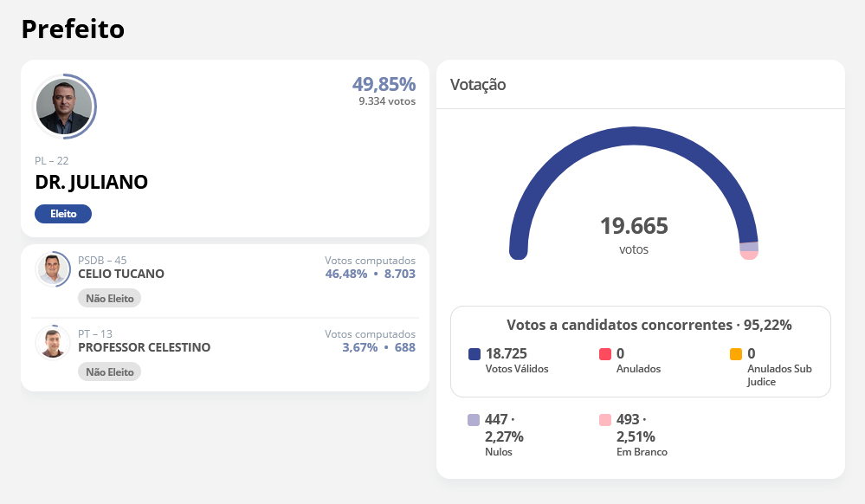Click the blue Eleito badge
This screenshot has width=865, height=504.
(x=63, y=214)
